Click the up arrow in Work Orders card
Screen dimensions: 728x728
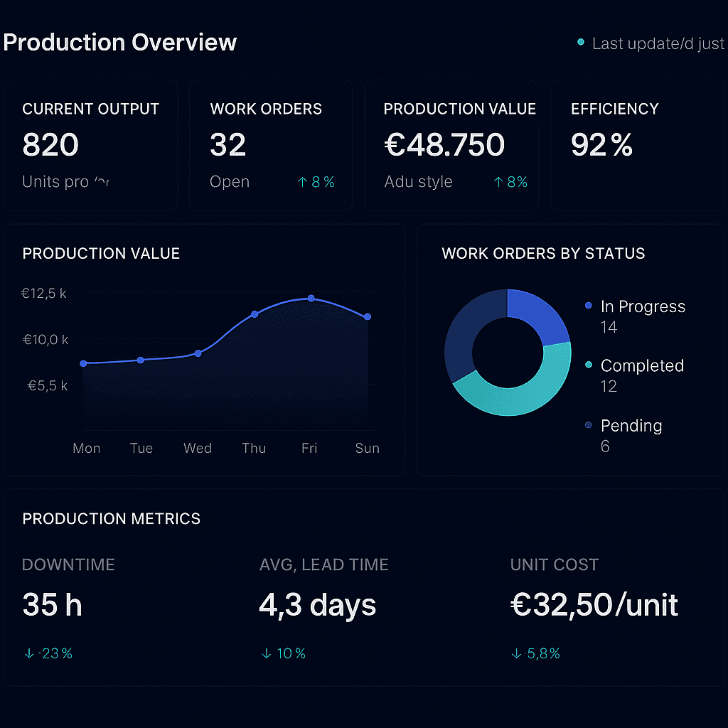click(x=302, y=183)
